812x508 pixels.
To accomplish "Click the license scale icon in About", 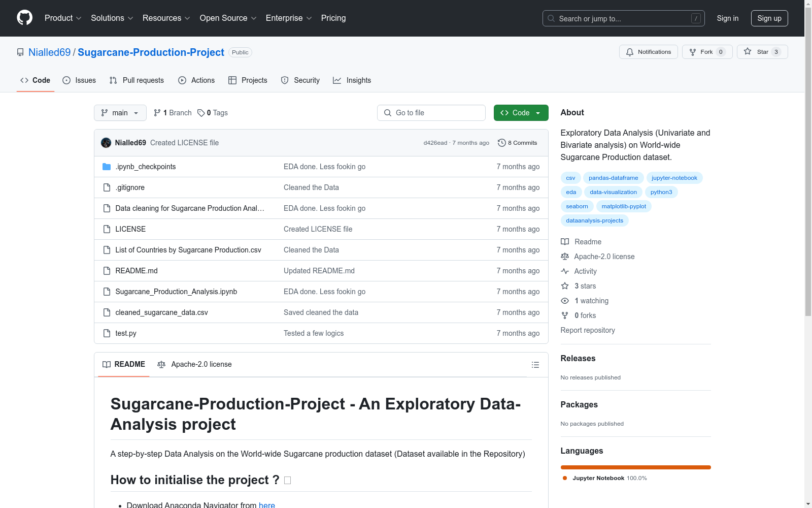I will coord(565,257).
